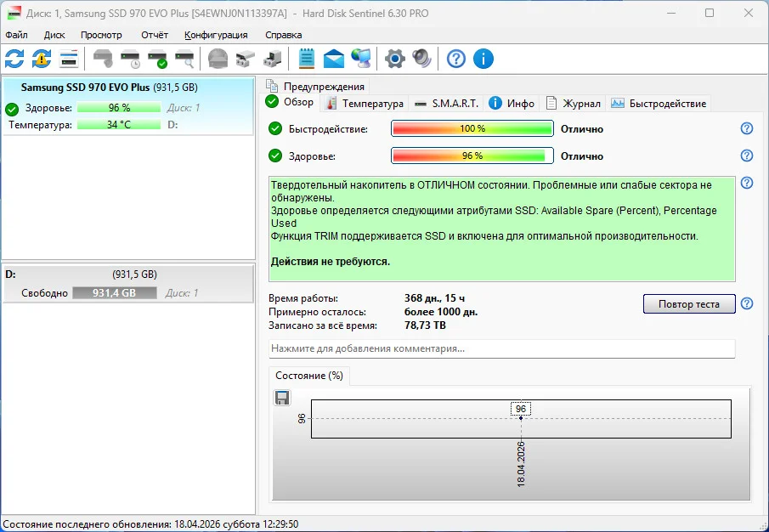
Task: Select the Состояние (%) chart tab
Action: click(309, 376)
